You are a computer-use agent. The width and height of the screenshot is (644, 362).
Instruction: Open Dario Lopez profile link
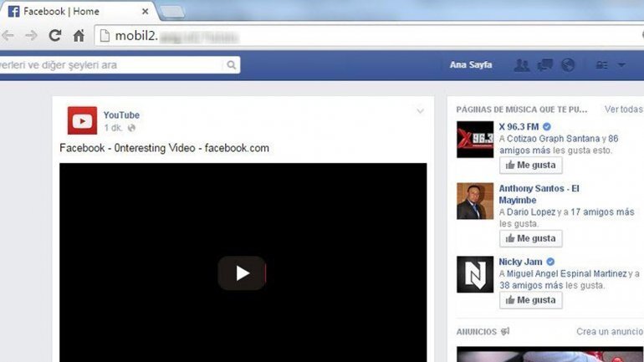pyautogui.click(x=531, y=212)
